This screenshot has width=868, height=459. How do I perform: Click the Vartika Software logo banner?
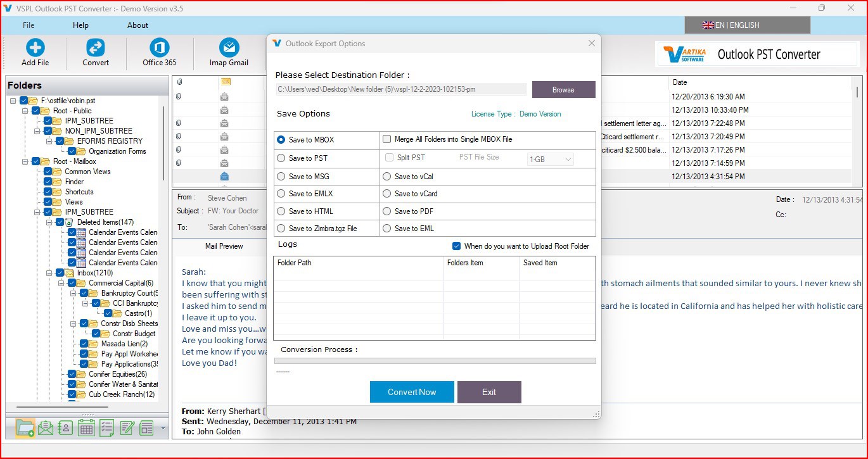click(x=756, y=54)
